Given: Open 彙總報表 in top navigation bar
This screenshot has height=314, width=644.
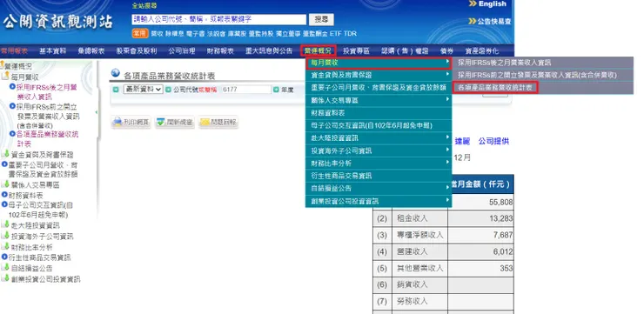Looking at the screenshot, I should coord(91,51).
